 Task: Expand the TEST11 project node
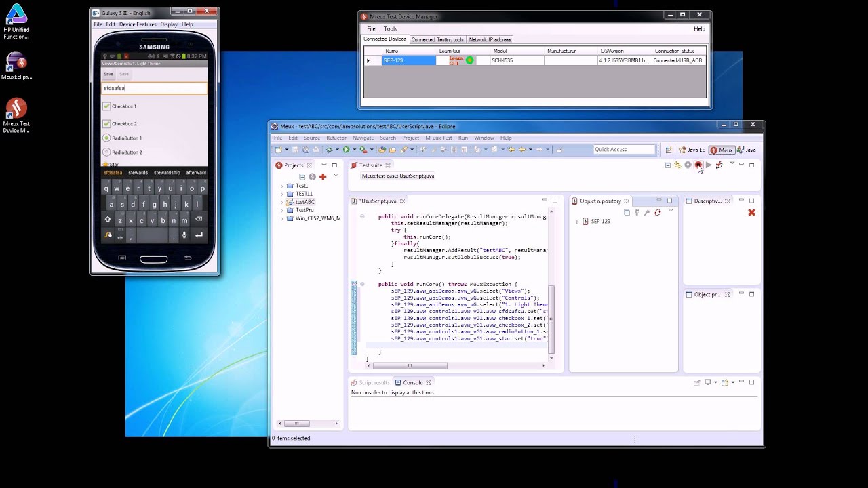click(x=281, y=194)
